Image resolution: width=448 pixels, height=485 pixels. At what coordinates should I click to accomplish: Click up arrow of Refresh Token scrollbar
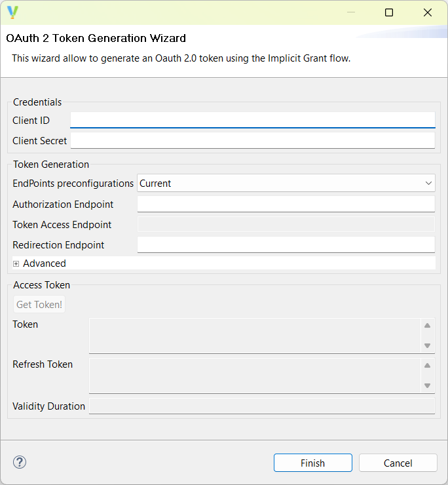(427, 366)
